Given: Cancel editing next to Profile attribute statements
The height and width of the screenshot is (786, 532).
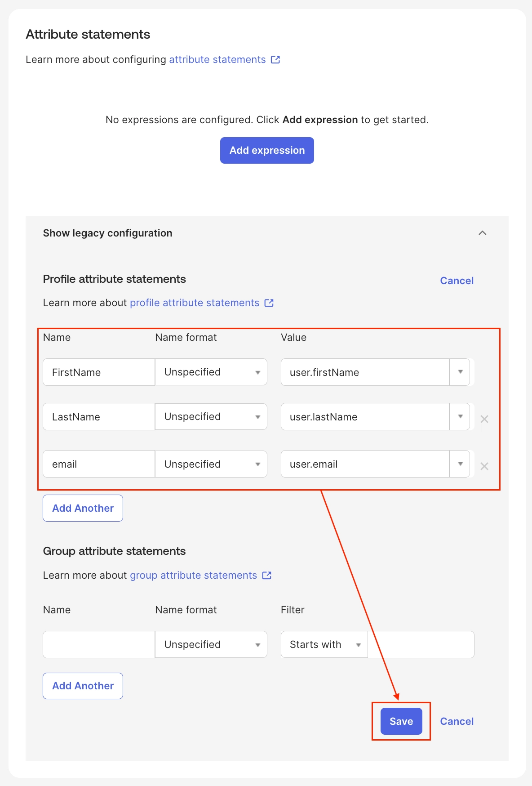Looking at the screenshot, I should coord(457,281).
